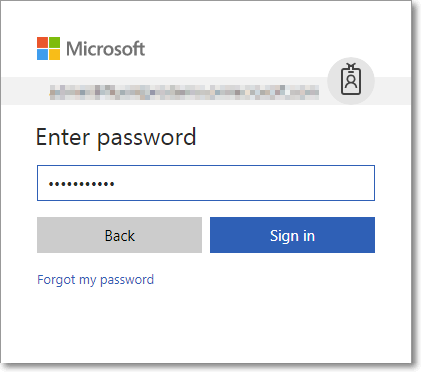421x372 pixels.
Task: Focus the password input field
Action: point(206,183)
